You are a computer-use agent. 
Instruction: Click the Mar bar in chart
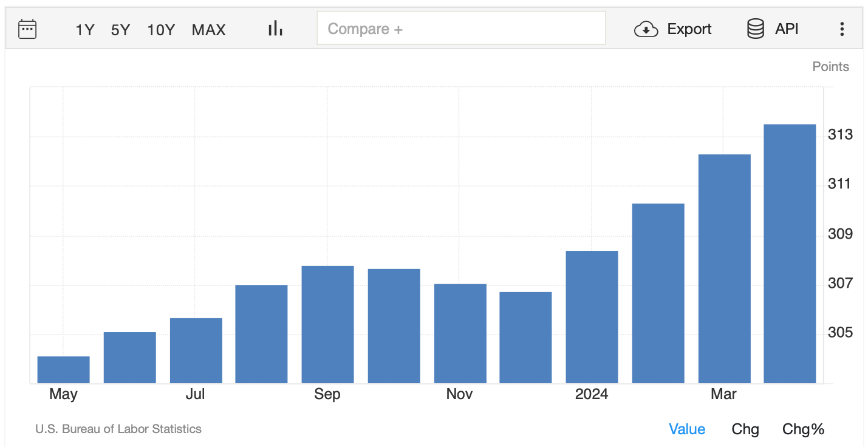[725, 269]
